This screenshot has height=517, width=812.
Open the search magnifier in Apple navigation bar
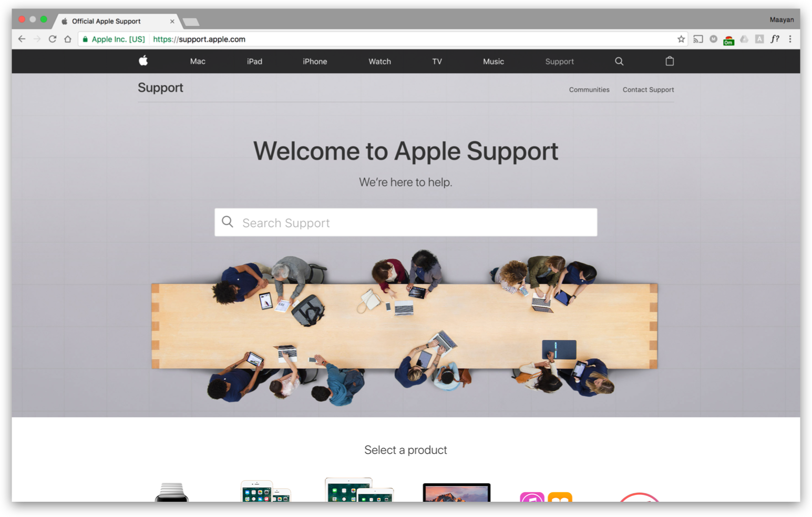click(x=619, y=61)
